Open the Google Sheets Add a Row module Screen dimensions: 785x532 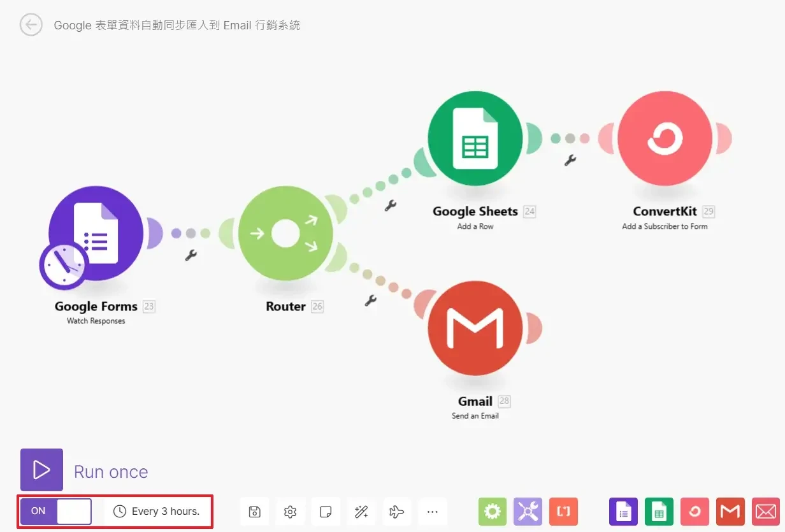point(475,138)
